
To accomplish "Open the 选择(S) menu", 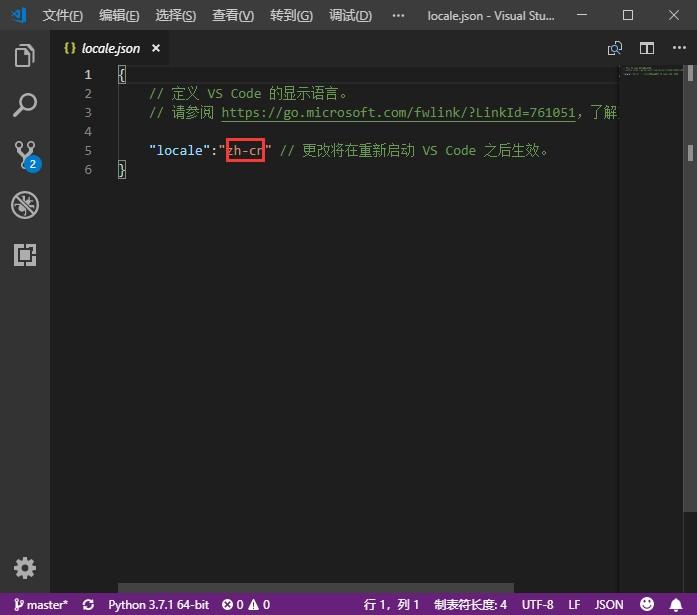I will point(176,16).
